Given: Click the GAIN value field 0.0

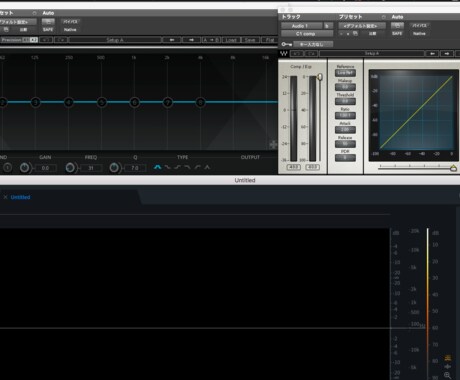Looking at the screenshot, I should point(46,168).
